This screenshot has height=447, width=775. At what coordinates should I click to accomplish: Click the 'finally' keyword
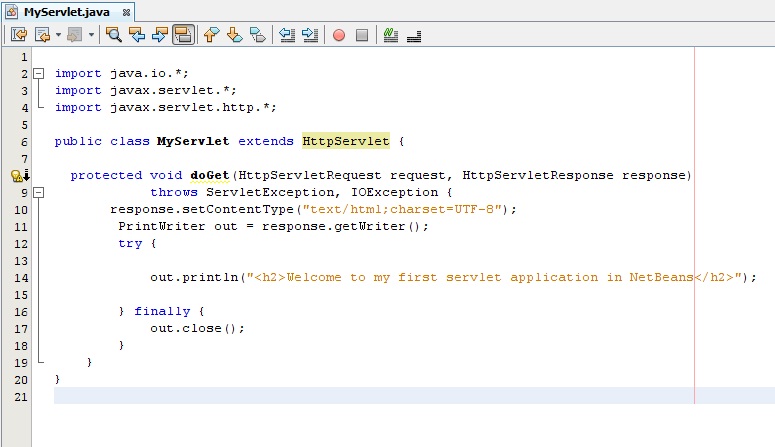pos(162,312)
